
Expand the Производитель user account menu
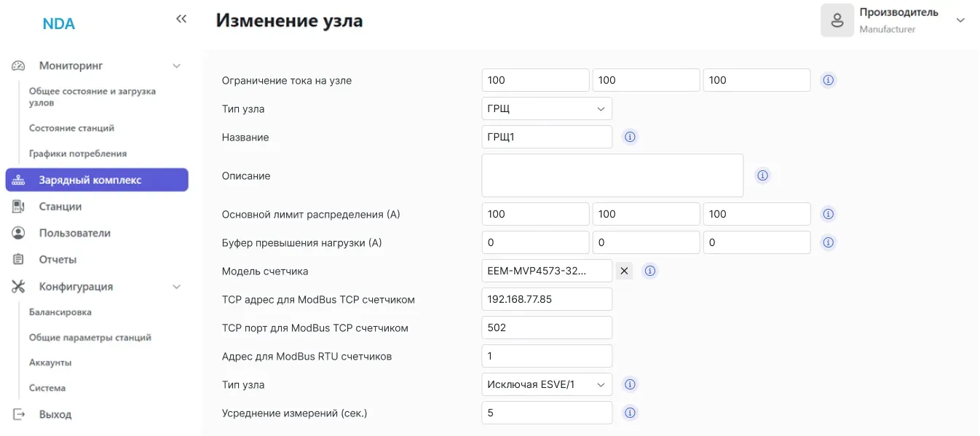tap(960, 20)
